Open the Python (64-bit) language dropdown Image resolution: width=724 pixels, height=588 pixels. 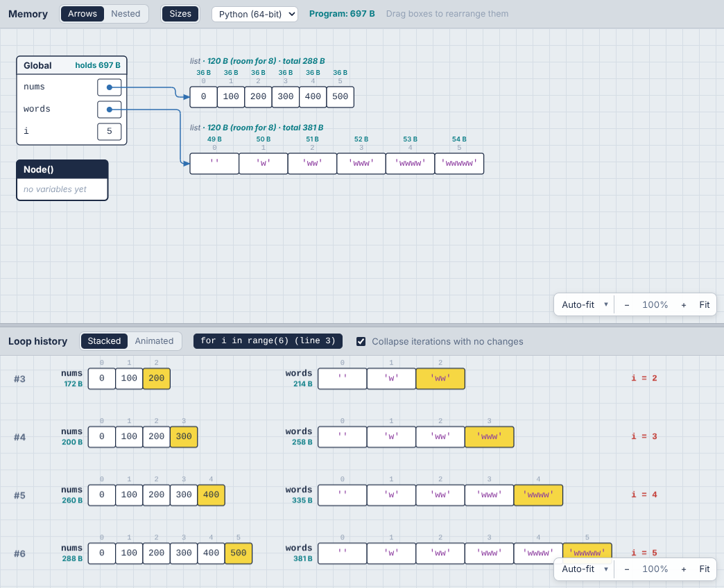tap(255, 15)
